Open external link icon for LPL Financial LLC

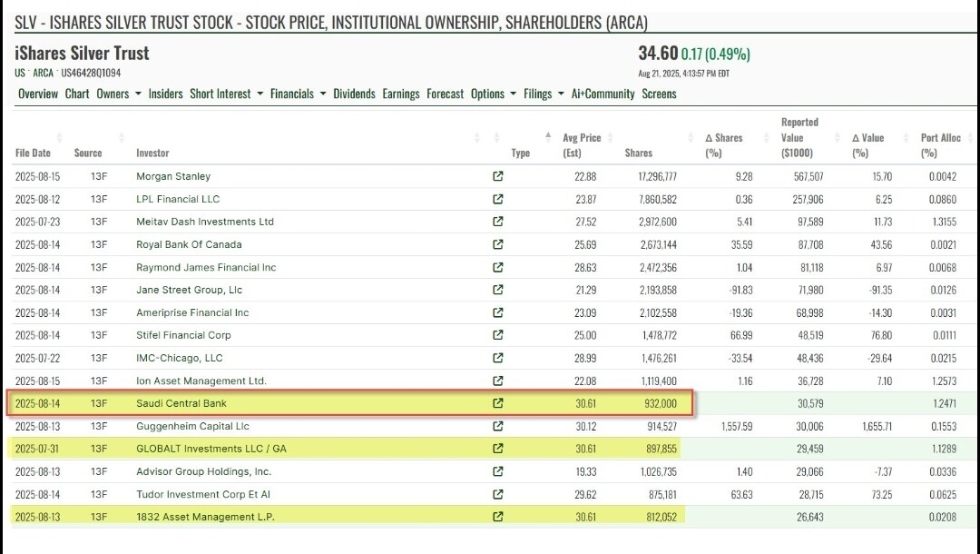[497, 199]
